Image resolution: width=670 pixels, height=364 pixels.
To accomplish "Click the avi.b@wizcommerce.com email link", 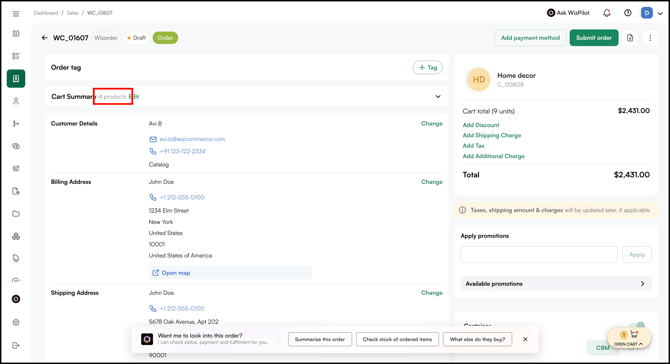I will (192, 139).
